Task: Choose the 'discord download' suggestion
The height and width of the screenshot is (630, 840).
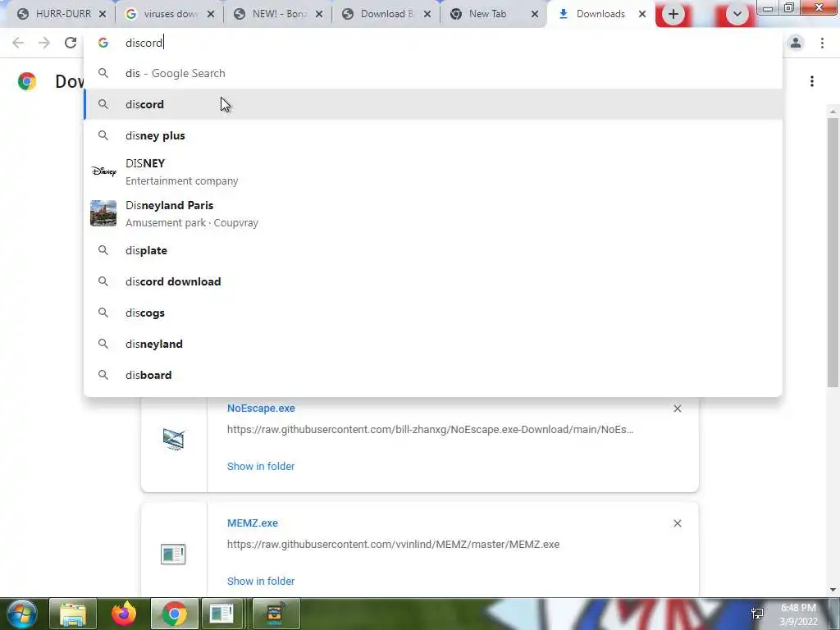Action: coord(433,282)
